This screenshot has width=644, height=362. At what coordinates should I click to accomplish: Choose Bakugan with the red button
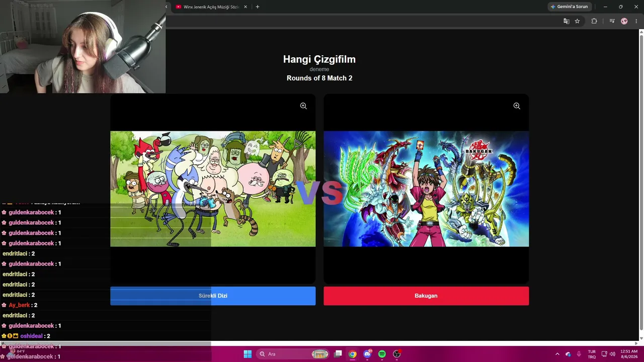click(x=426, y=296)
